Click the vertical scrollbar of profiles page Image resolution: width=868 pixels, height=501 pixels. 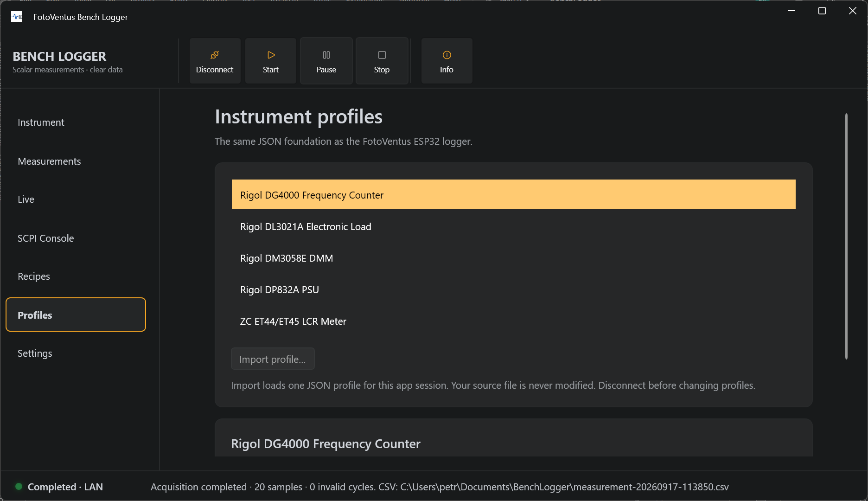point(846,236)
